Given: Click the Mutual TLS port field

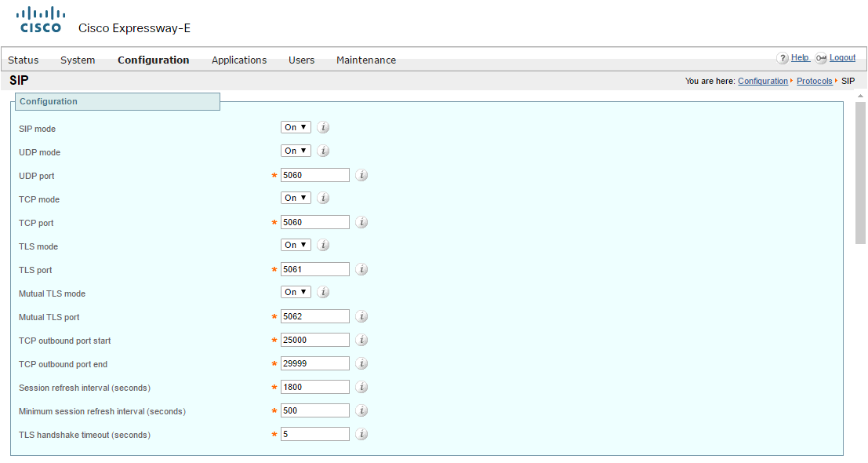Looking at the screenshot, I should 315,316.
